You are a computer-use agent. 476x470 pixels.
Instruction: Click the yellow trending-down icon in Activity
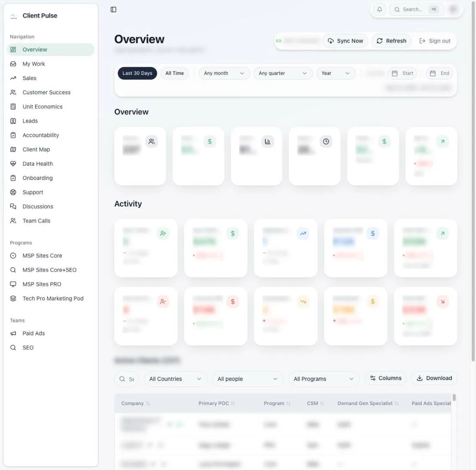tap(303, 301)
